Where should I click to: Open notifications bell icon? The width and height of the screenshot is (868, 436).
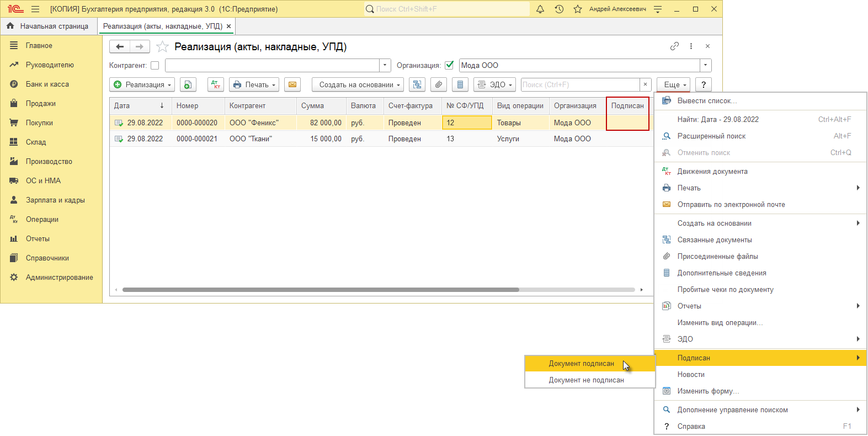pos(540,9)
